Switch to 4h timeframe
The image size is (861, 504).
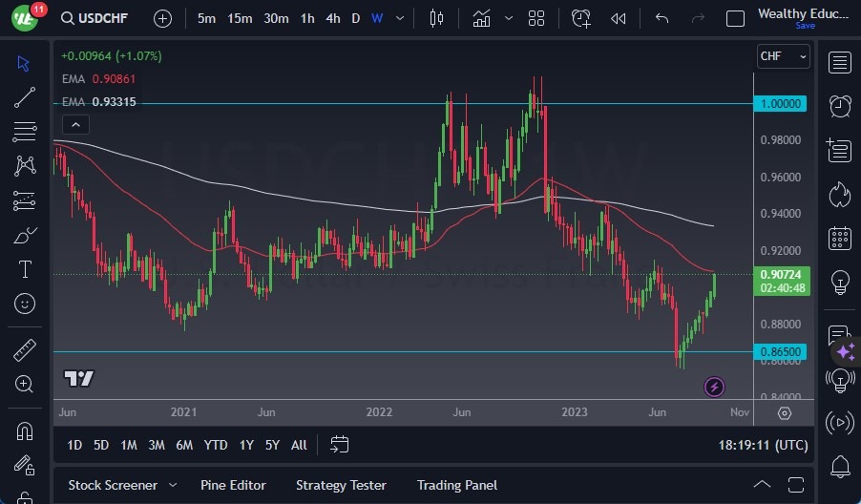click(x=333, y=19)
